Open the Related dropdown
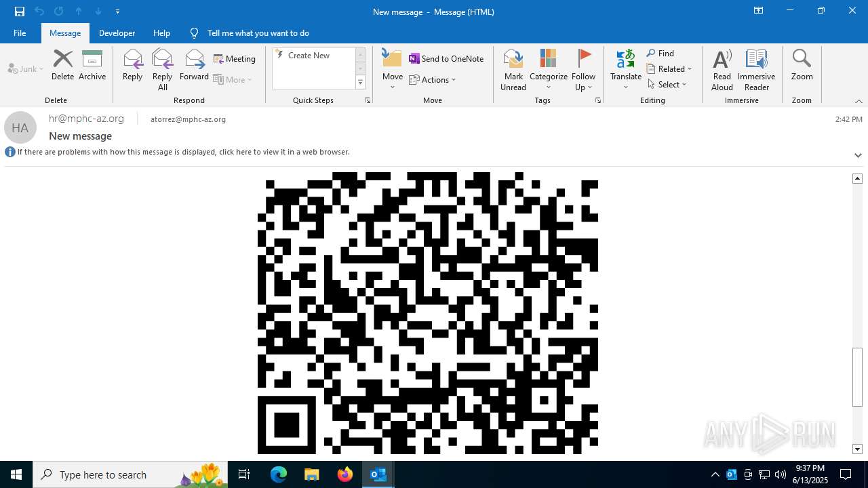Image resolution: width=868 pixels, height=488 pixels. (669, 69)
